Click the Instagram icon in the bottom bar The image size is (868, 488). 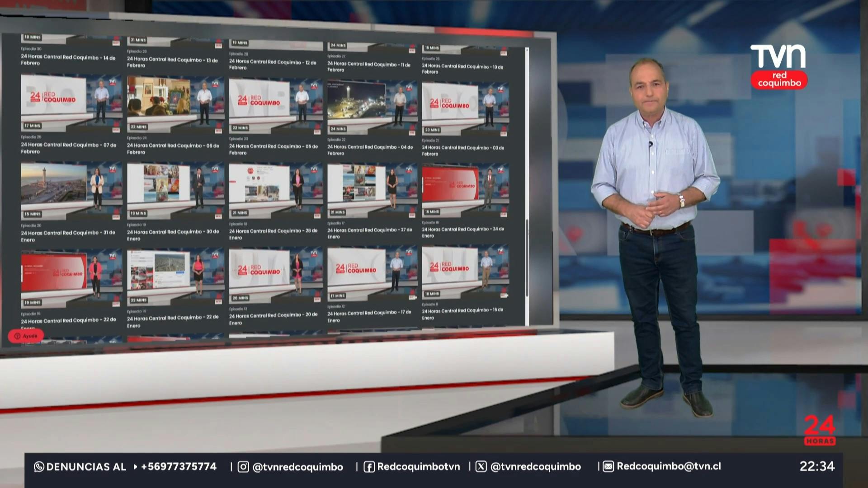tap(243, 467)
